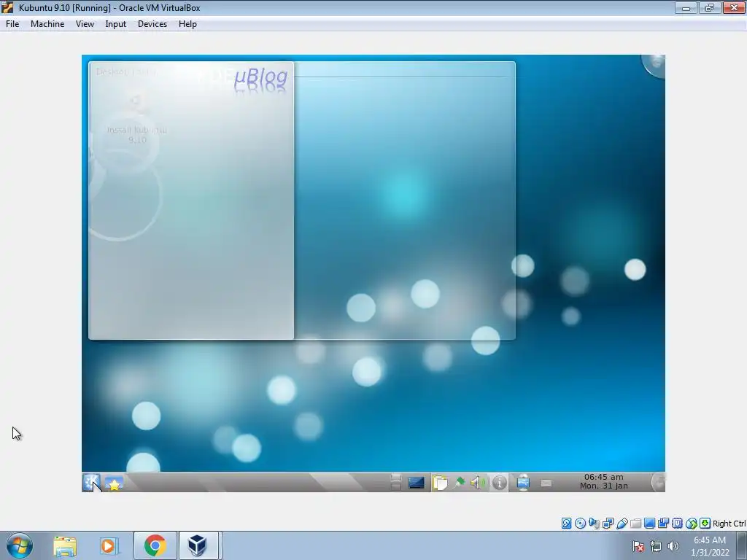Open the Machine menu

(47, 24)
